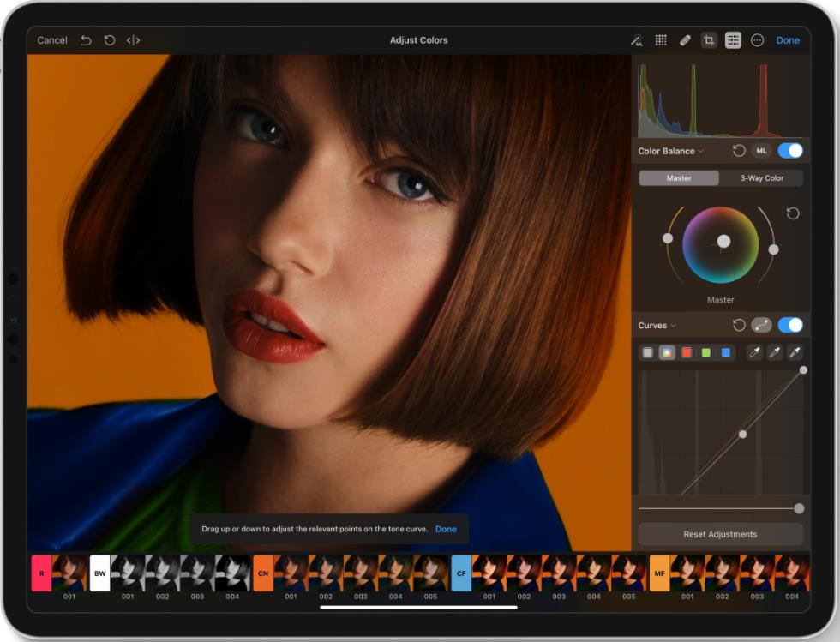Pick the black point eyedropper
The height and width of the screenshot is (642, 840).
754,352
